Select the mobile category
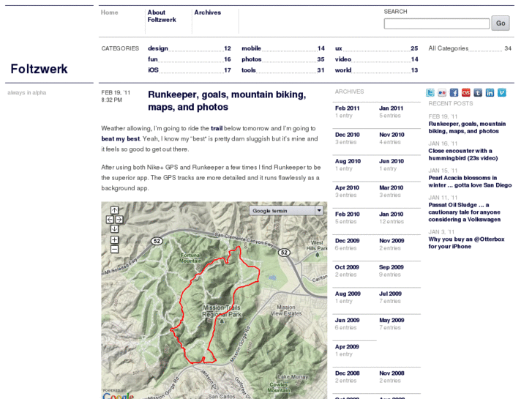 pyautogui.click(x=251, y=48)
